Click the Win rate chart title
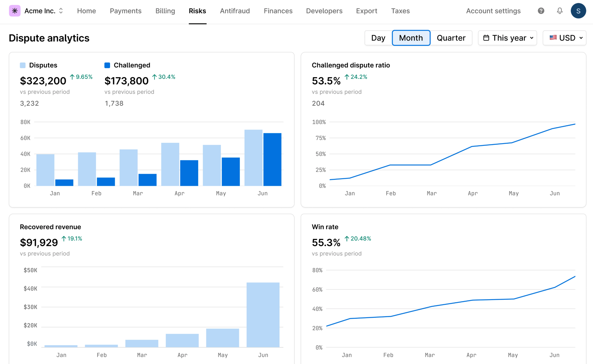The width and height of the screenshot is (593, 364). tap(325, 227)
